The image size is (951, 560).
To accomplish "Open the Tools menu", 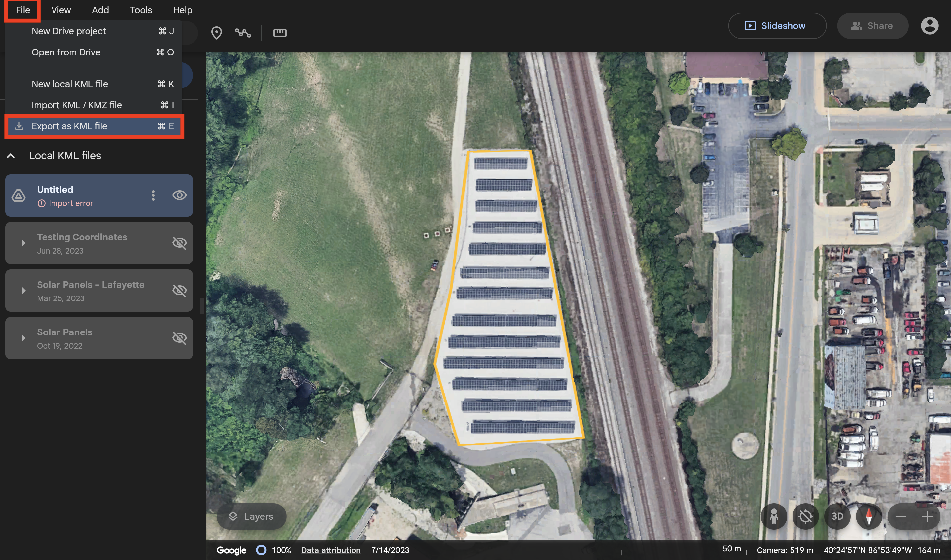I will pos(141,10).
